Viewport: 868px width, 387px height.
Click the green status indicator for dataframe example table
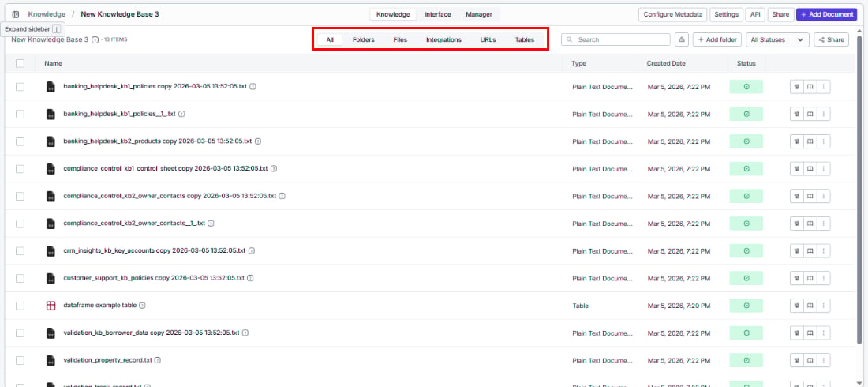coord(746,306)
